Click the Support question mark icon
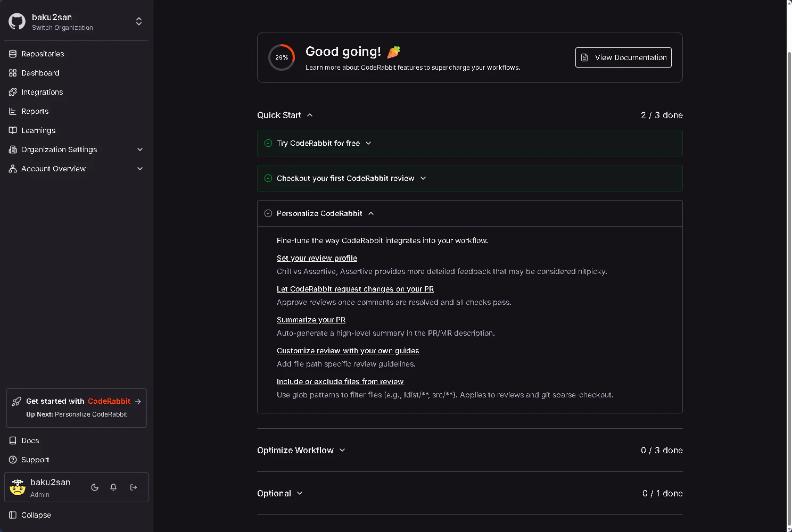Image resolution: width=792 pixels, height=532 pixels. pyautogui.click(x=13, y=460)
